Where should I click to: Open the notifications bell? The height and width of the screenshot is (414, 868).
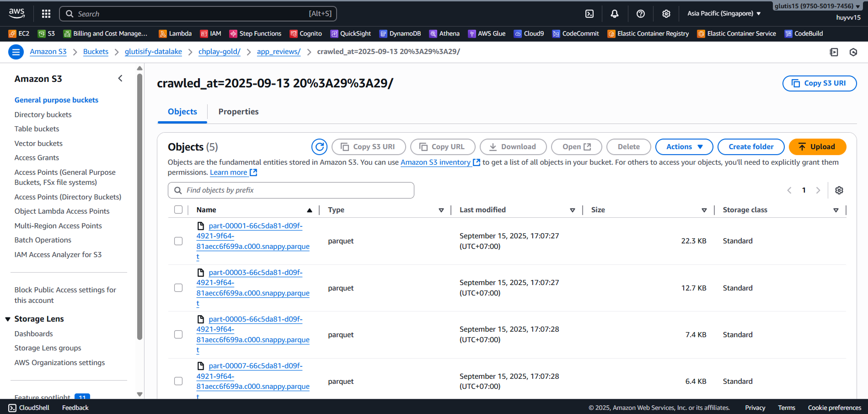tap(615, 14)
